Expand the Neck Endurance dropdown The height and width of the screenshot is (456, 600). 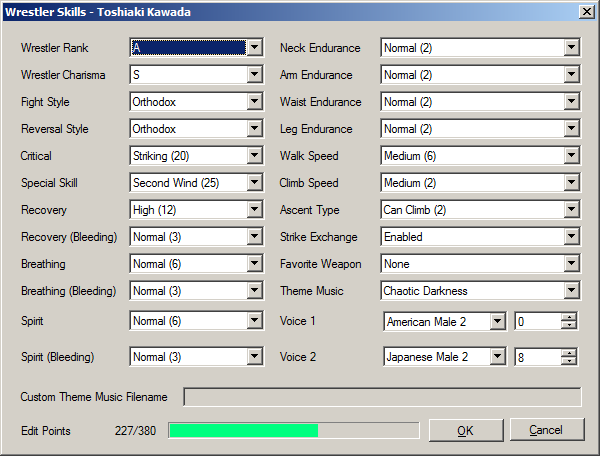[x=571, y=48]
